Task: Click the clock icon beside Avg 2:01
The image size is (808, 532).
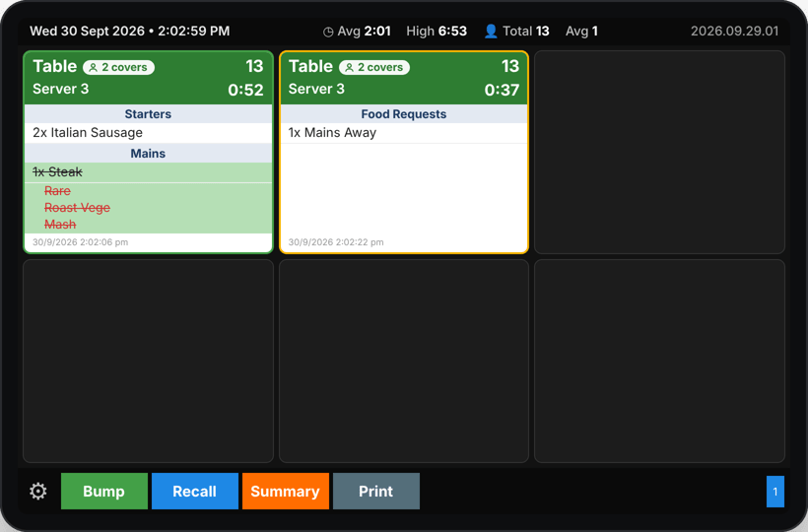Action: tap(328, 32)
